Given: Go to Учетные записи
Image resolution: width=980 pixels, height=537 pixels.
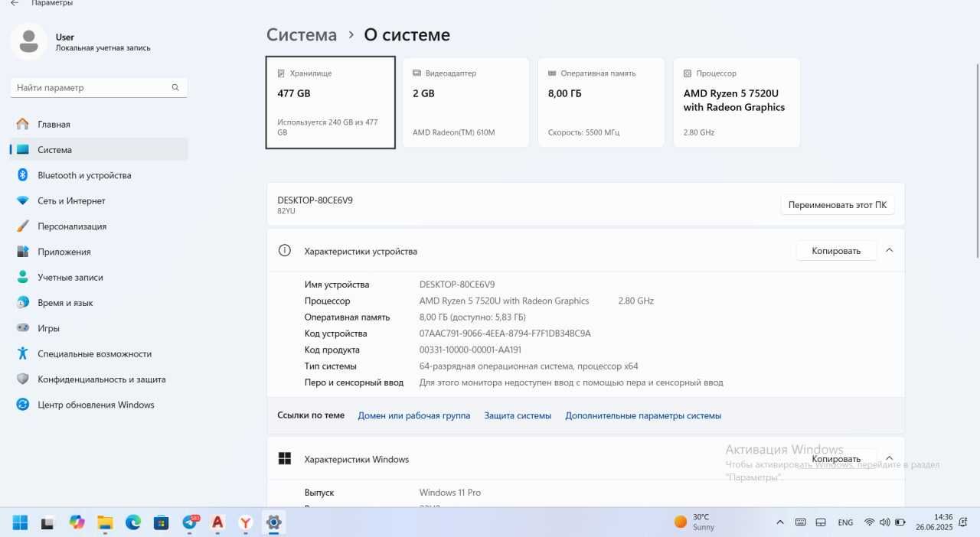Looking at the screenshot, I should pyautogui.click(x=99, y=277).
